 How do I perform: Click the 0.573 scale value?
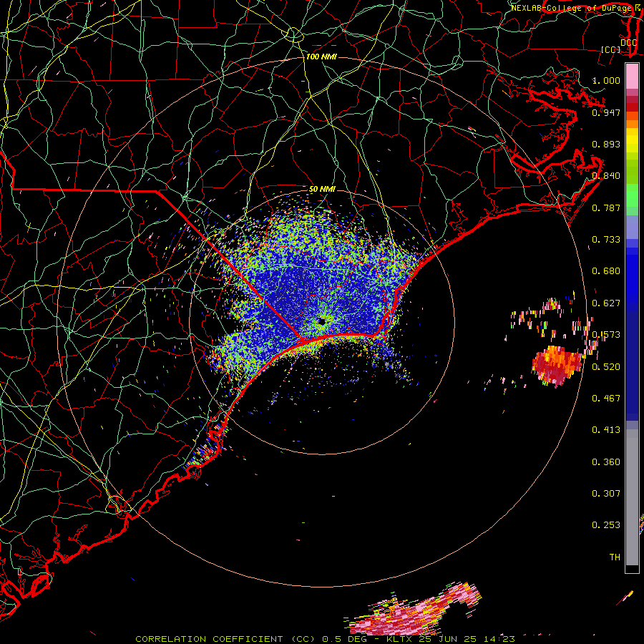[606, 335]
